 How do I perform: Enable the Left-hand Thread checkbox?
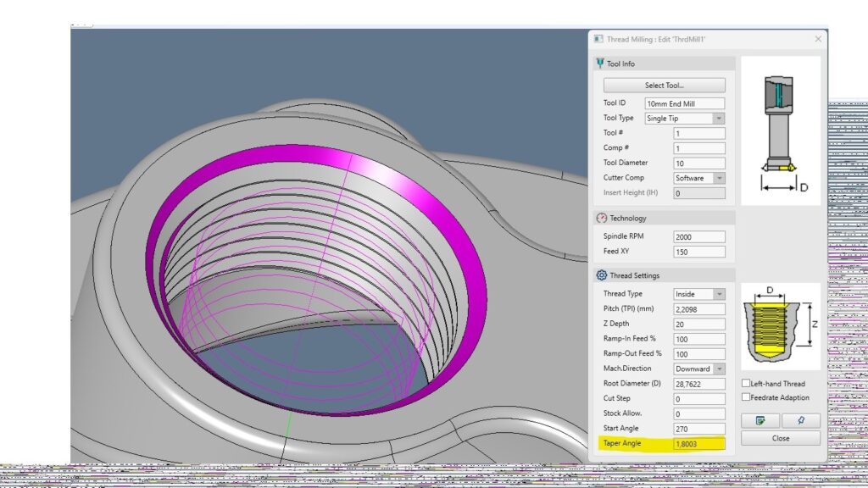[x=746, y=384]
